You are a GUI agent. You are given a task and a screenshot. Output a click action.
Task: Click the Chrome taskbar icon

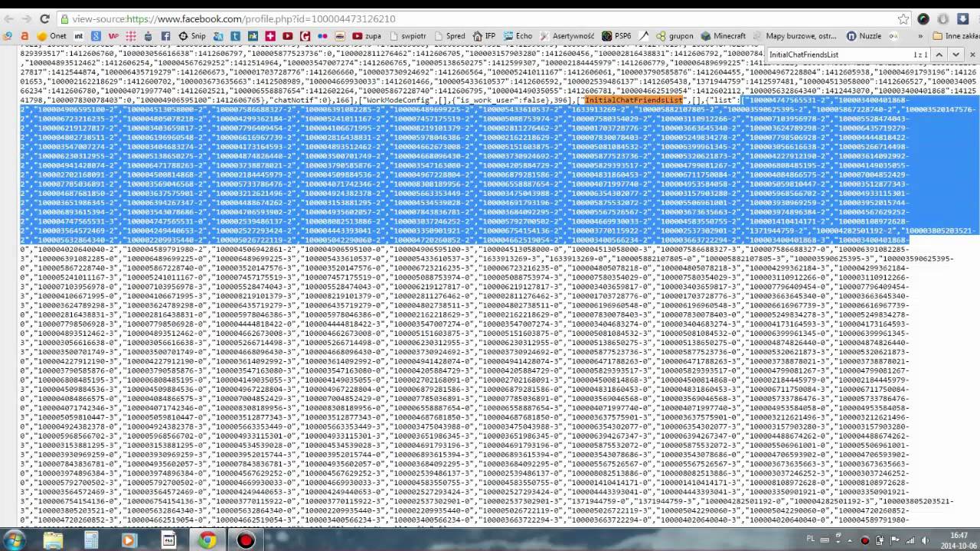pyautogui.click(x=207, y=540)
